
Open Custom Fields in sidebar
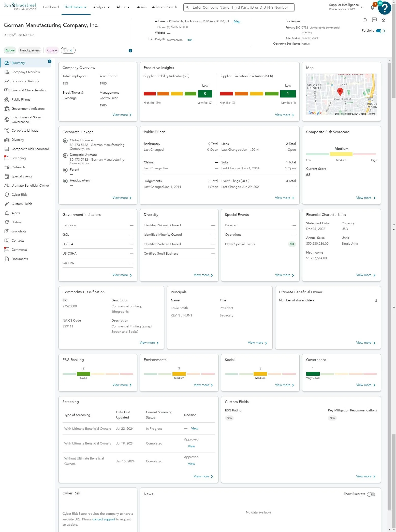point(26,204)
